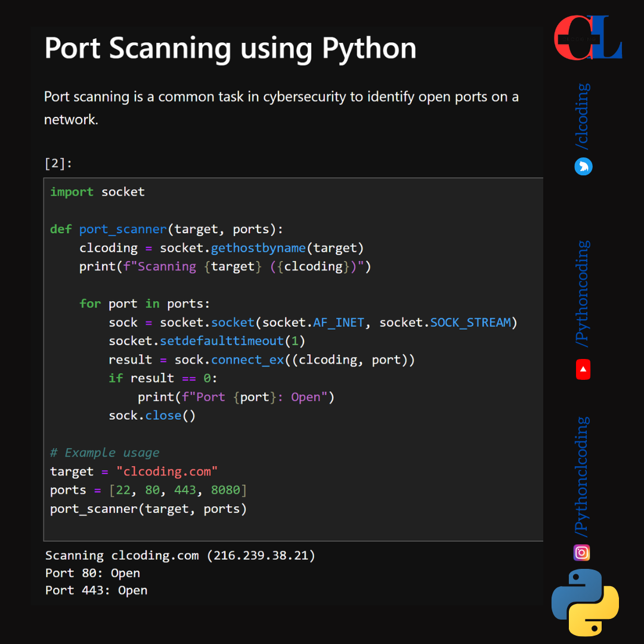
Task: Click the "clcoding.com" target string
Action: (166, 472)
